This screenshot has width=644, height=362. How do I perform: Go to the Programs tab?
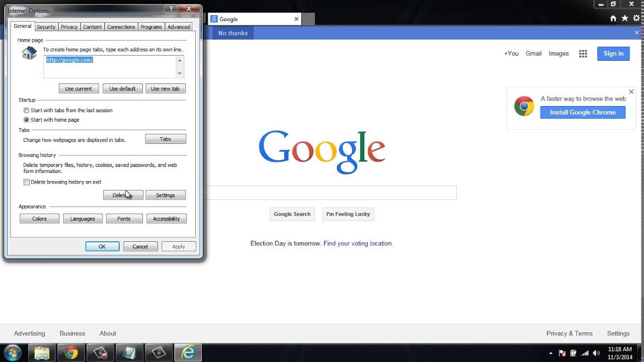point(151,27)
